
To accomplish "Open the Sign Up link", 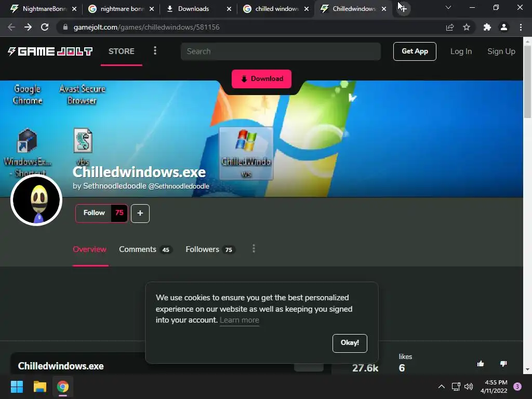I will click(501, 51).
